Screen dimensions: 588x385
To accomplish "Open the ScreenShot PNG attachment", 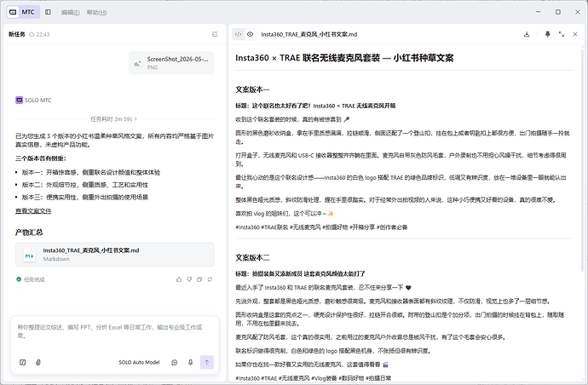I will click(171, 62).
